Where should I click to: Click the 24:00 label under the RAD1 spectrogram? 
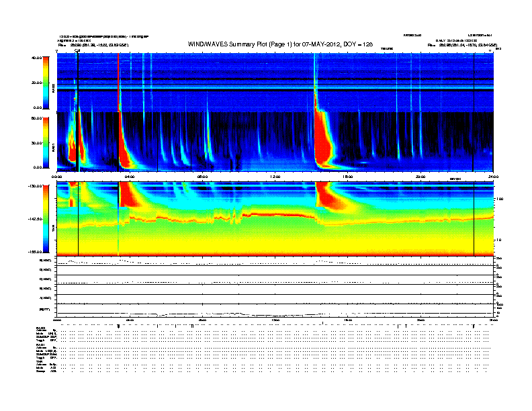493,177
